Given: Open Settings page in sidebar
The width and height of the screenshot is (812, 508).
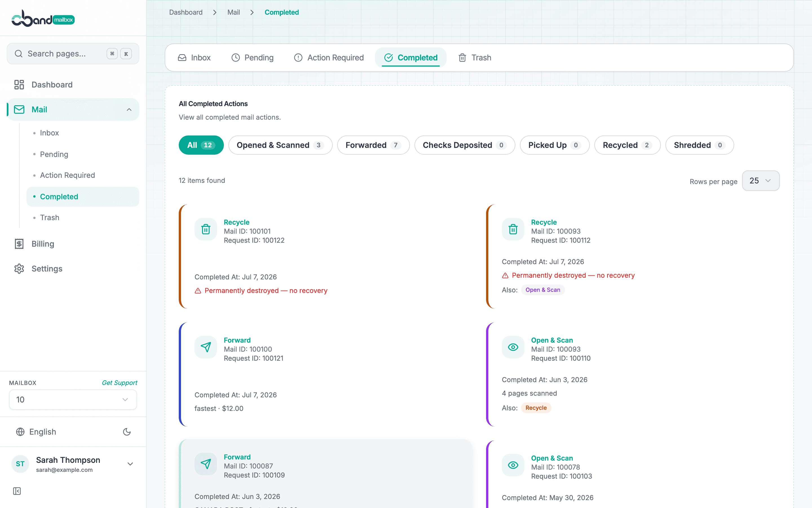Looking at the screenshot, I should (73, 269).
